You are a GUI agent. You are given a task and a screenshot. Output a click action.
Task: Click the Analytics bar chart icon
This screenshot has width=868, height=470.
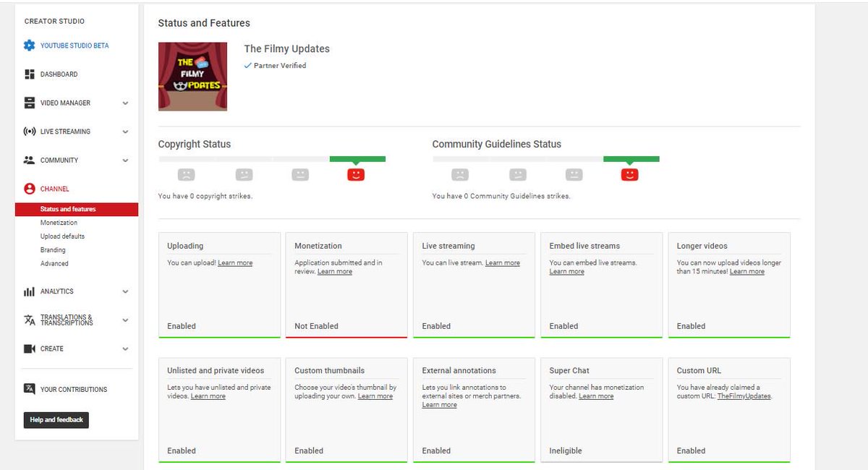click(29, 291)
